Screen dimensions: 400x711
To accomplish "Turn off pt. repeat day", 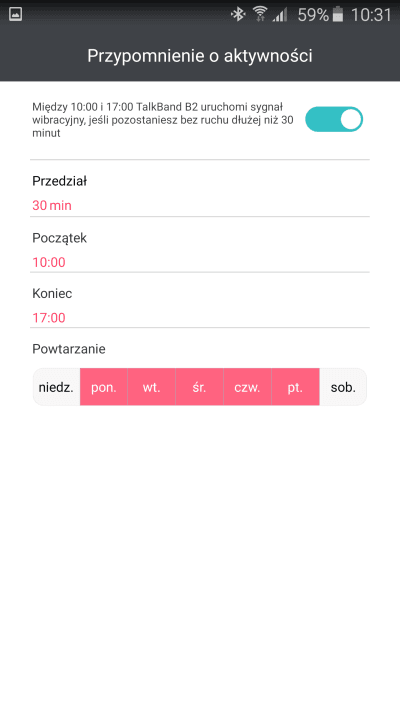I will click(x=295, y=387).
